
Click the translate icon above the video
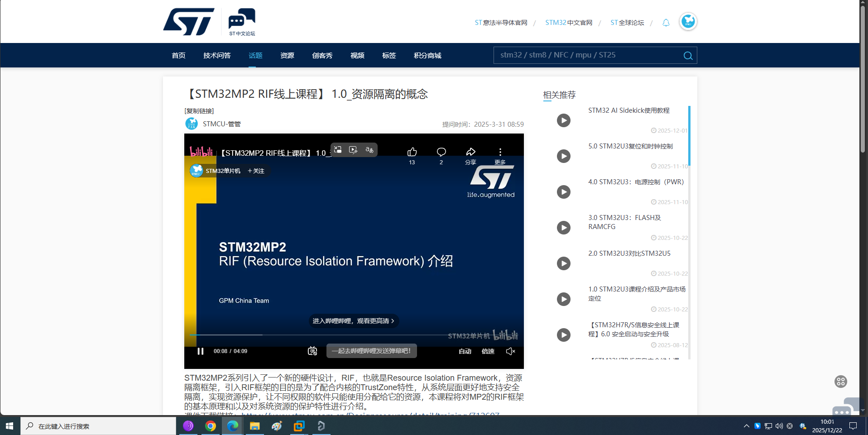[x=369, y=150]
